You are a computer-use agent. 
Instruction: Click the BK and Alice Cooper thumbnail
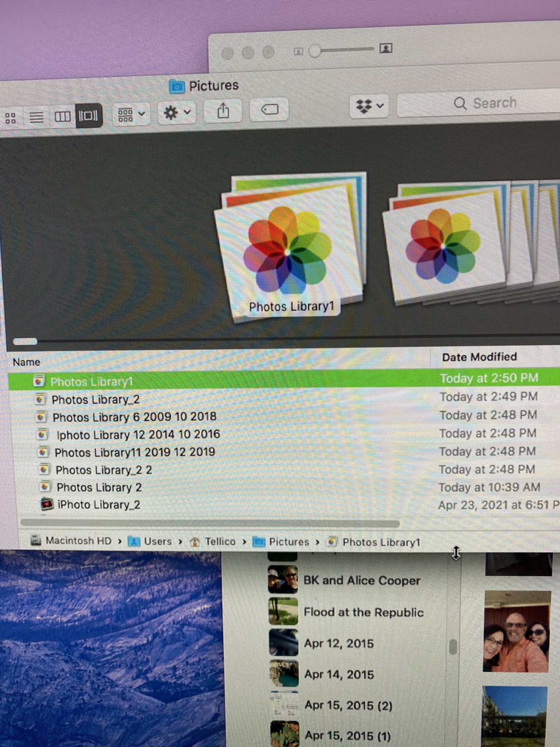[283, 579]
